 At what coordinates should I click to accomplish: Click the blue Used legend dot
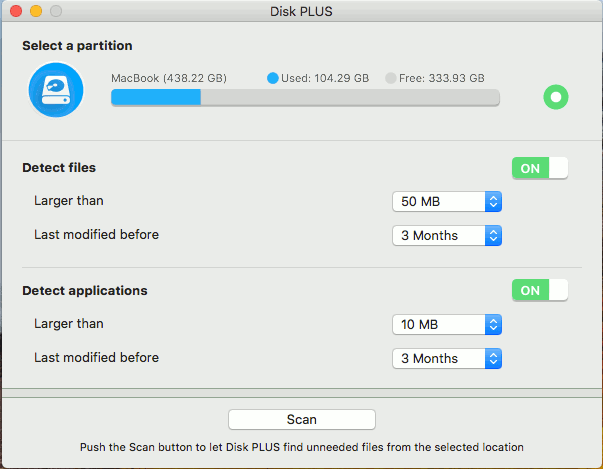pos(273,78)
